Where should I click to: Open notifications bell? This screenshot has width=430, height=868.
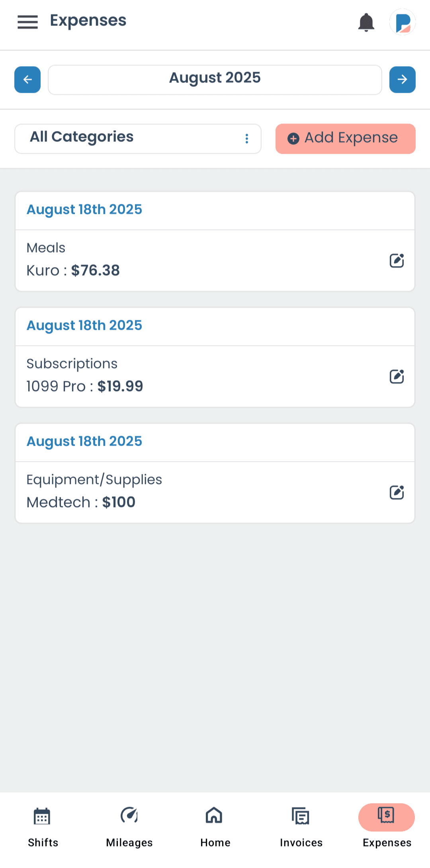(x=366, y=22)
